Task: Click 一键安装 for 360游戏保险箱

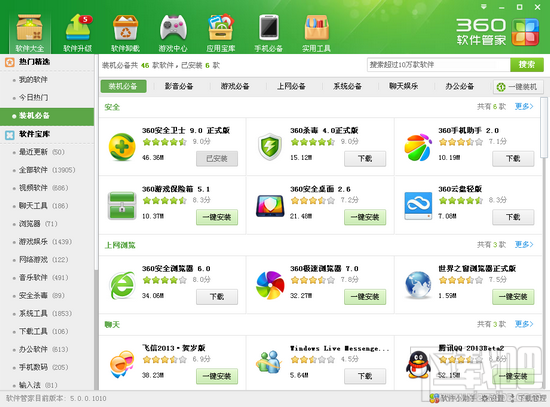Action: (x=217, y=217)
